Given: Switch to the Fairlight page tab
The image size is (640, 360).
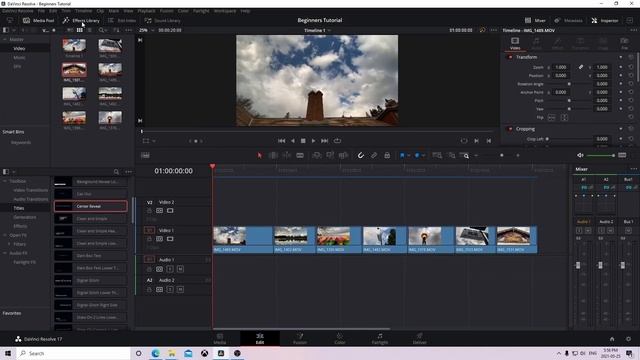Looking at the screenshot, I should [x=380, y=338].
